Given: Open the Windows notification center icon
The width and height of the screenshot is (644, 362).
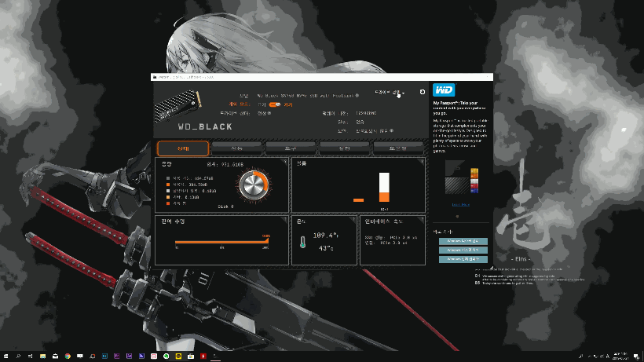Looking at the screenshot, I should point(636,357).
